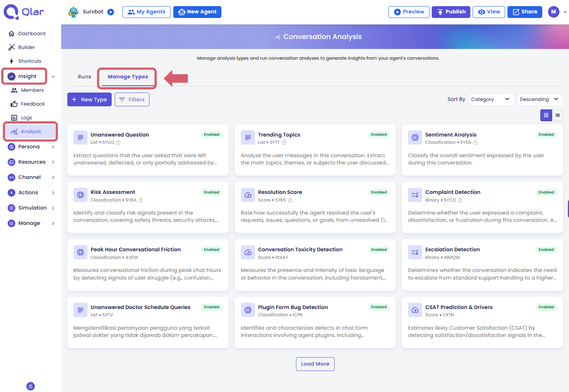Click the play icon next to Survbot
The width and height of the screenshot is (569, 392).
pyautogui.click(x=111, y=12)
